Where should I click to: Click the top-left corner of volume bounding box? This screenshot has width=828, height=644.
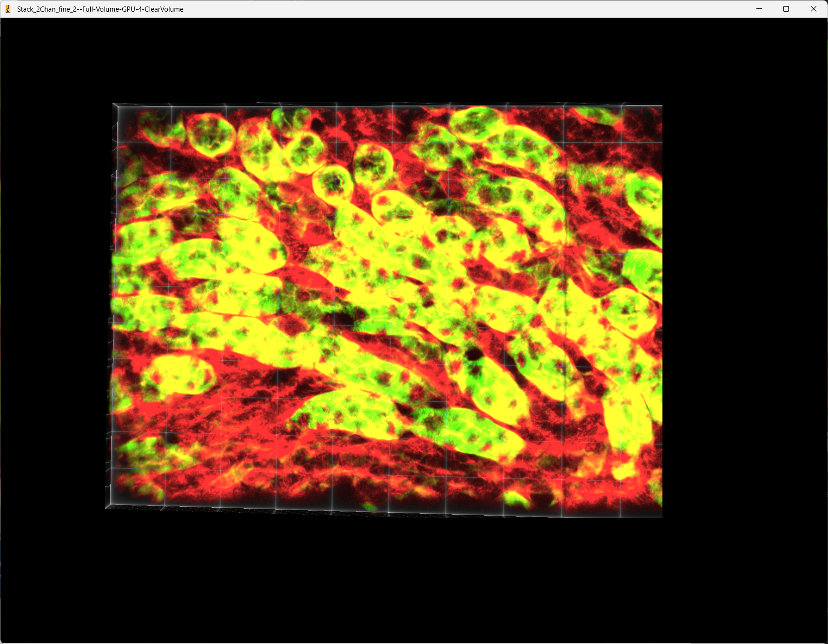pos(114,104)
